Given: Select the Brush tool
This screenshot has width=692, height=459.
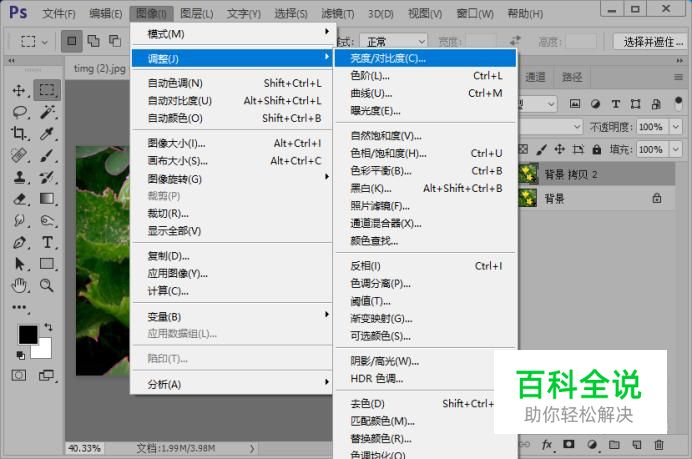Looking at the screenshot, I should (x=47, y=155).
